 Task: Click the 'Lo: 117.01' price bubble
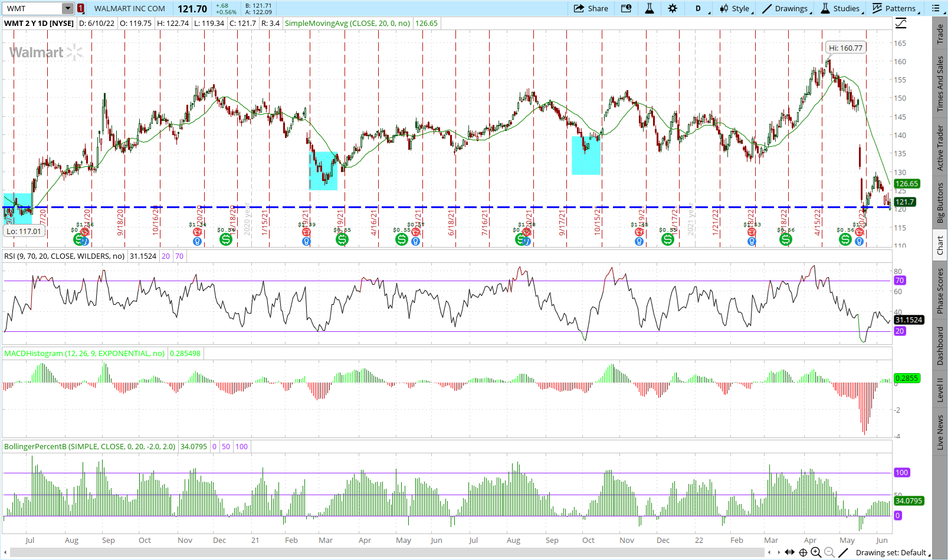tap(24, 231)
